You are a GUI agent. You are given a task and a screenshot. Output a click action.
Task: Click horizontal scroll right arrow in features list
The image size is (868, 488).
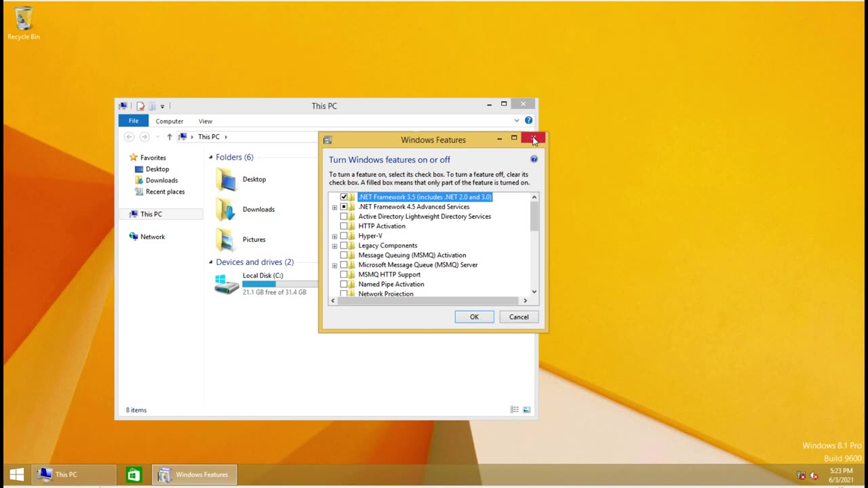pos(525,300)
